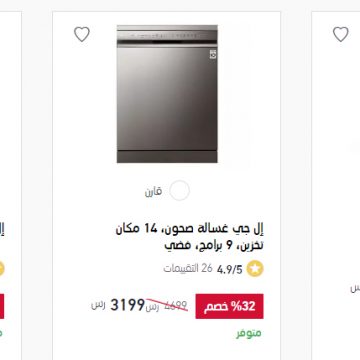
Task: Click the partial red discount badge on left card
Action: click(2, 306)
